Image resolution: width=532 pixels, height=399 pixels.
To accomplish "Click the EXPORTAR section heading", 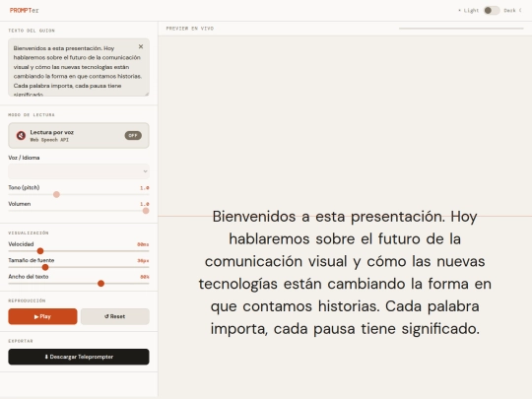I will pyautogui.click(x=21, y=341).
